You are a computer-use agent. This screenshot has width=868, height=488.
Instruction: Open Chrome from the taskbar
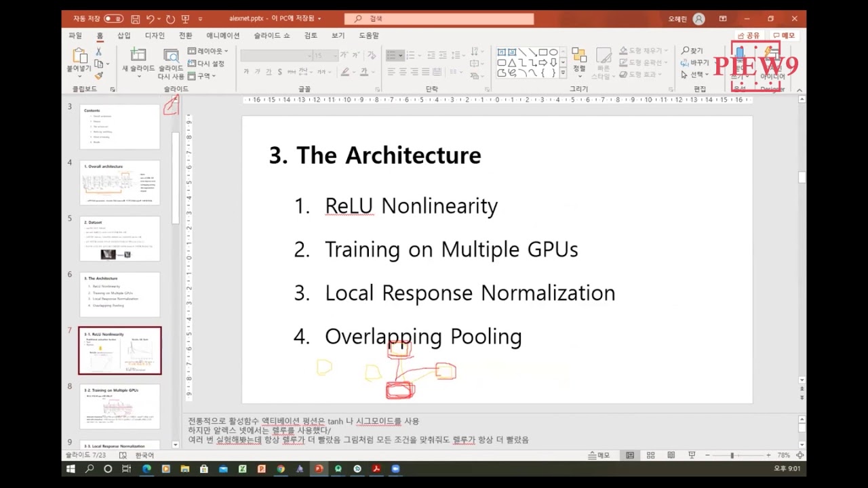(x=281, y=469)
